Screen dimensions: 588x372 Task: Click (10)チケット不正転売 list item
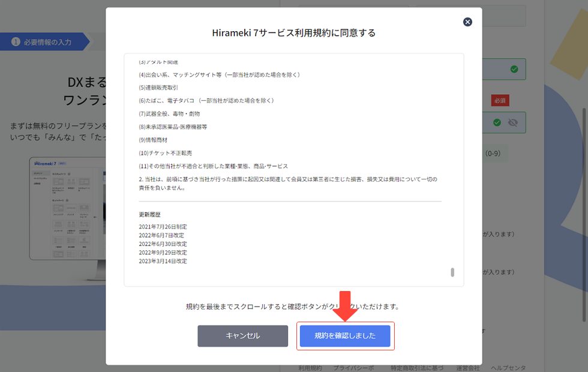pos(166,153)
